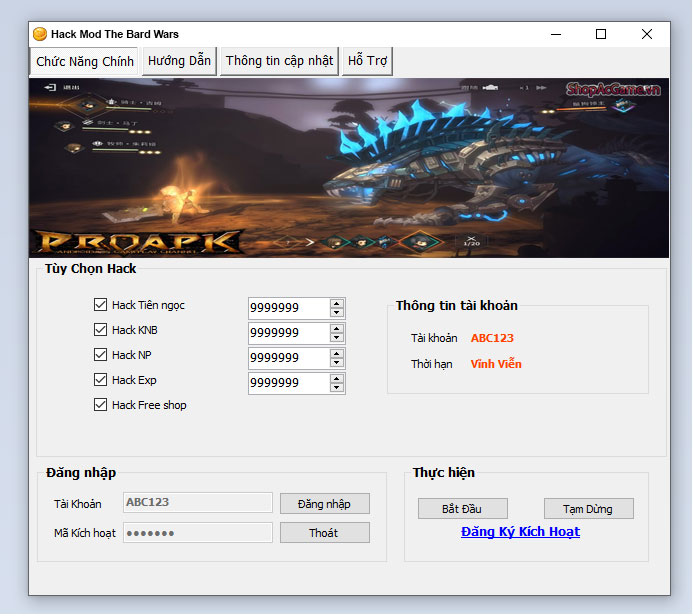Open the Hướng Dẫn tab
The image size is (693, 616).
click(x=179, y=61)
